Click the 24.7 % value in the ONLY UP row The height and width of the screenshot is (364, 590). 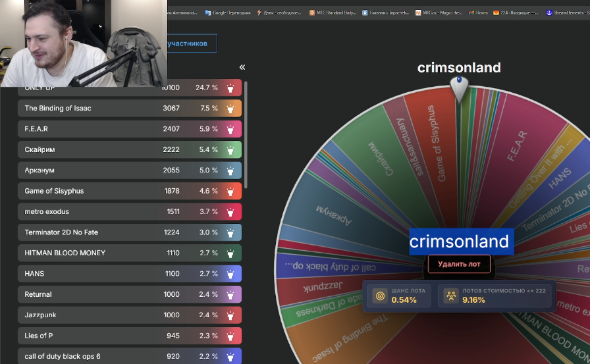[x=207, y=88]
